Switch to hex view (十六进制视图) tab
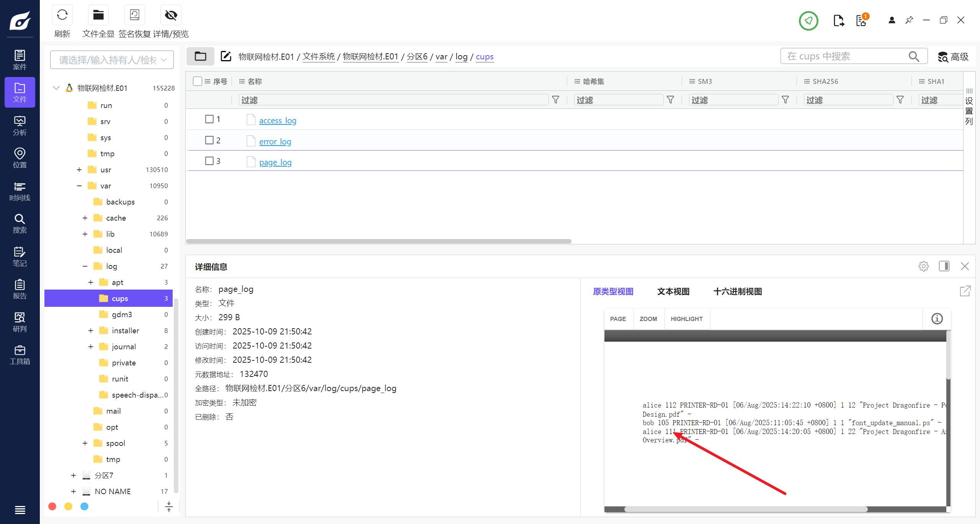980x524 pixels. [737, 291]
